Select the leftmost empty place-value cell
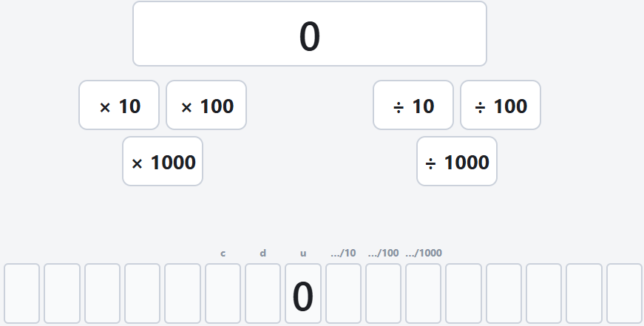 pyautogui.click(x=21, y=293)
